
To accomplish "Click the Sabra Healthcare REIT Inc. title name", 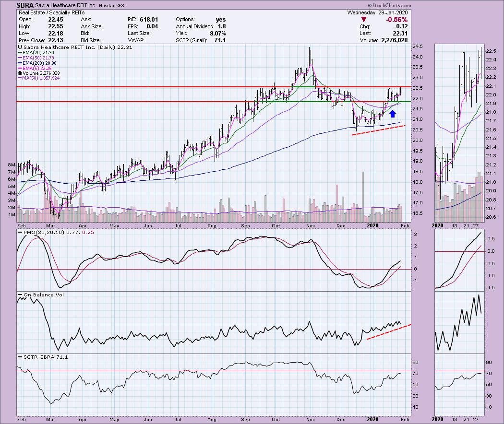I will [65, 5].
